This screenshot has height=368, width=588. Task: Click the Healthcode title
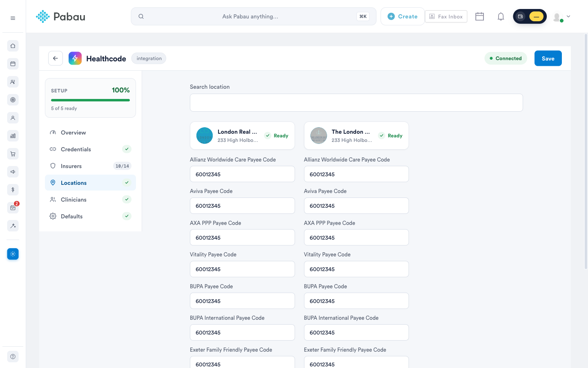coord(106,58)
